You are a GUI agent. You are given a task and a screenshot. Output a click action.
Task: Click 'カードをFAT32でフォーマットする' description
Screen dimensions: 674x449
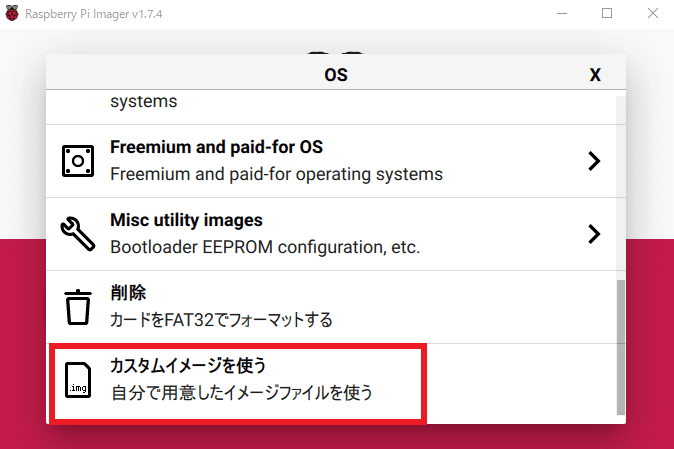click(221, 320)
